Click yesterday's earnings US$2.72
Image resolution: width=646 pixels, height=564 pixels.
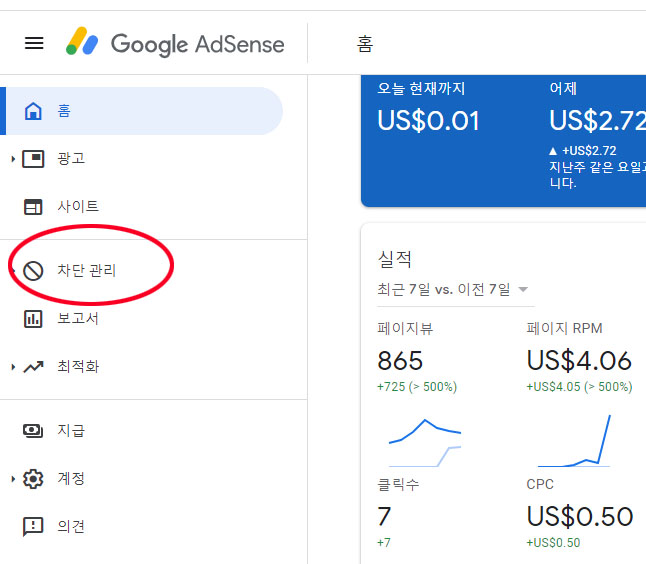click(597, 121)
